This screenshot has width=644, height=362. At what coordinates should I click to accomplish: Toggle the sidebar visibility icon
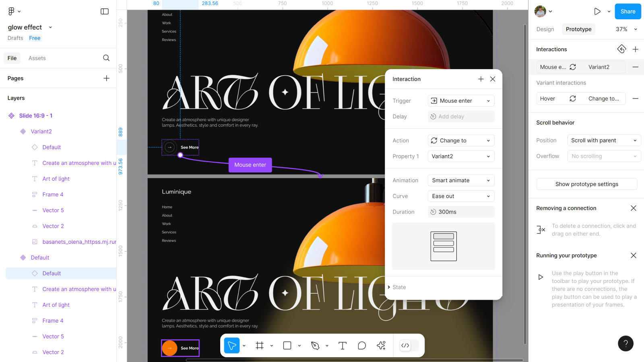[x=105, y=11]
